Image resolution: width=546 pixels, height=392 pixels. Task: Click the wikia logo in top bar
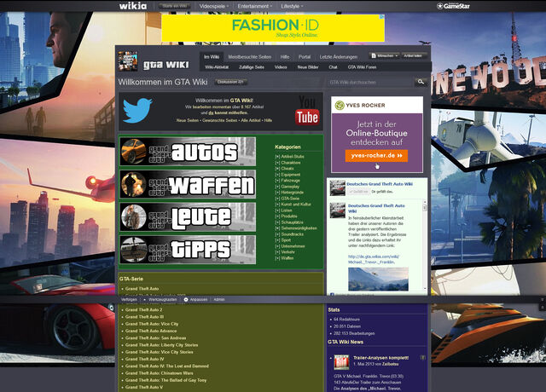[x=133, y=6]
